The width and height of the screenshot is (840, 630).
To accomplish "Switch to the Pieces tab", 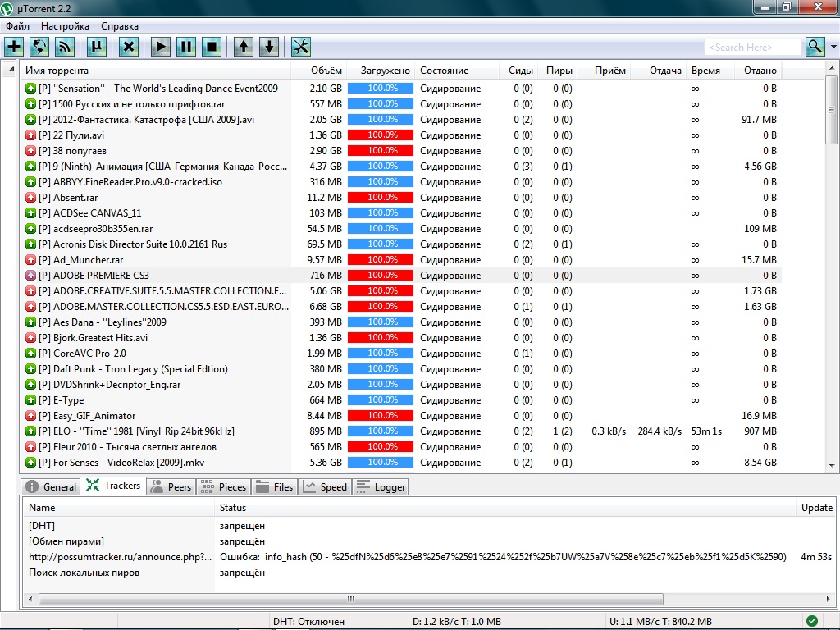I will pyautogui.click(x=223, y=486).
